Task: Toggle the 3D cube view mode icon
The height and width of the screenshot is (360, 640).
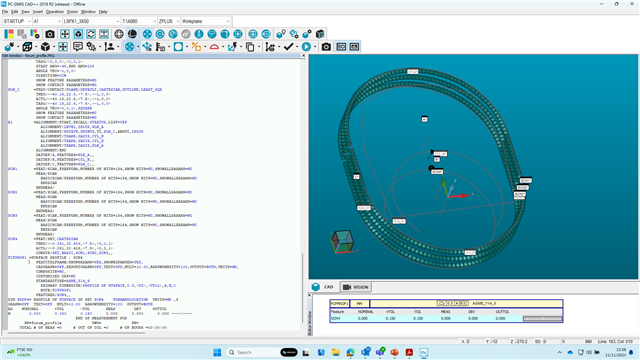Action: [78, 34]
